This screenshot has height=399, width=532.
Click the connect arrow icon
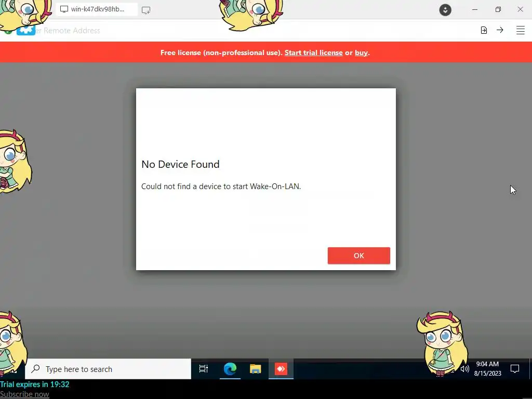500,30
